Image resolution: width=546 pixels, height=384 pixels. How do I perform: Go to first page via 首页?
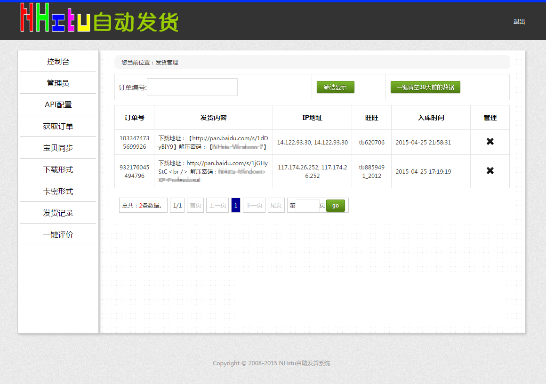click(195, 205)
